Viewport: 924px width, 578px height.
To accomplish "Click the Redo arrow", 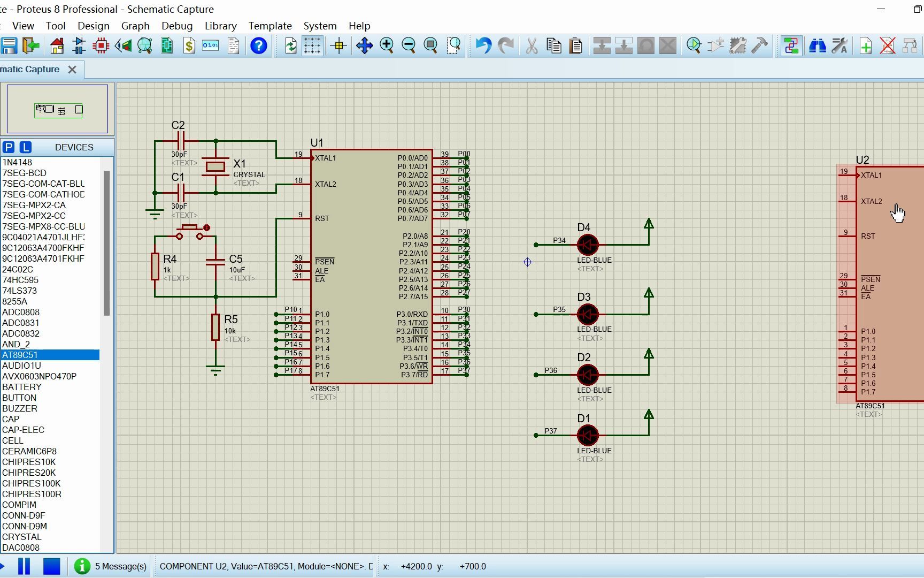I will coord(505,45).
